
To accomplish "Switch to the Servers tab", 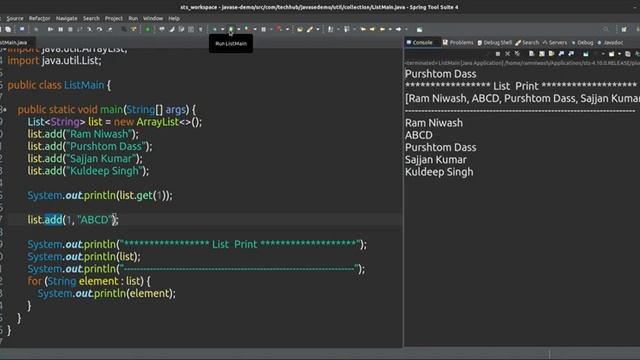I will pos(555,42).
